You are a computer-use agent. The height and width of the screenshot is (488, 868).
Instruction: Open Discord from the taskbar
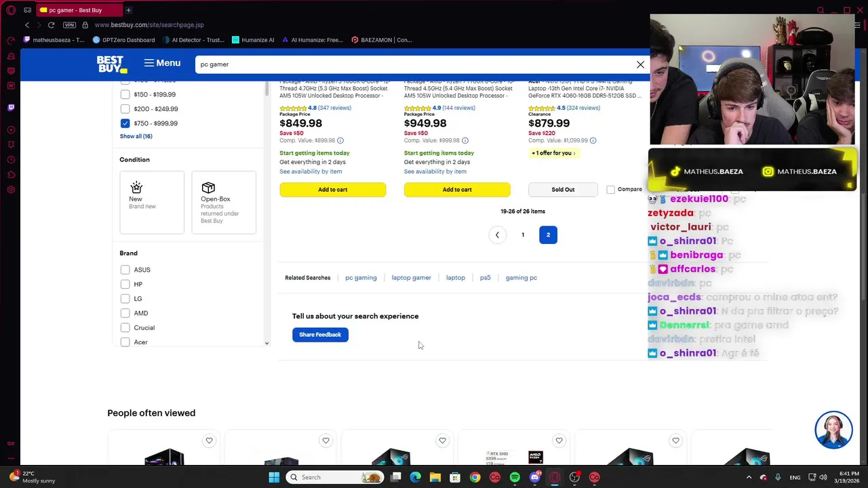point(534,477)
